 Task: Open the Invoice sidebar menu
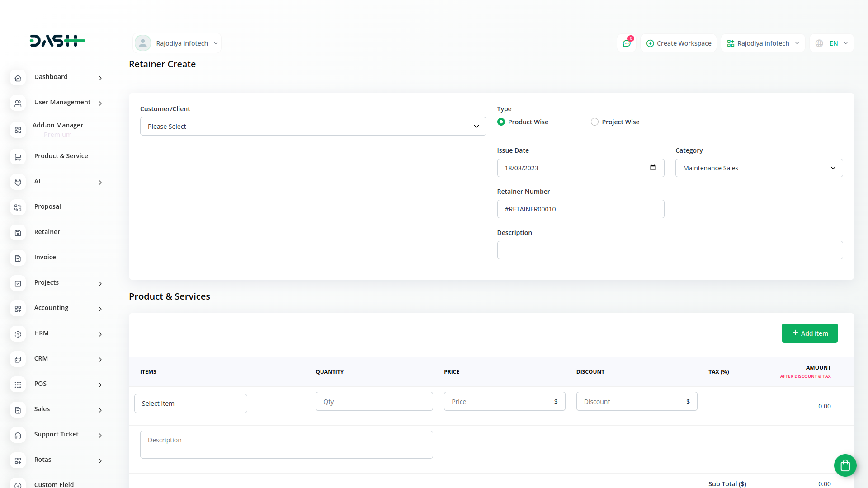pos(45,257)
